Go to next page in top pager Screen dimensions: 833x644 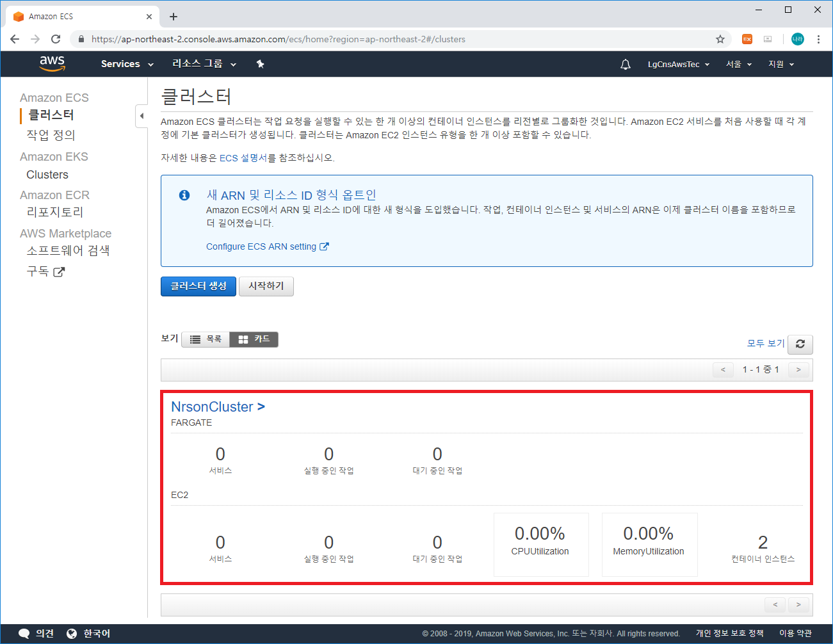(x=798, y=370)
